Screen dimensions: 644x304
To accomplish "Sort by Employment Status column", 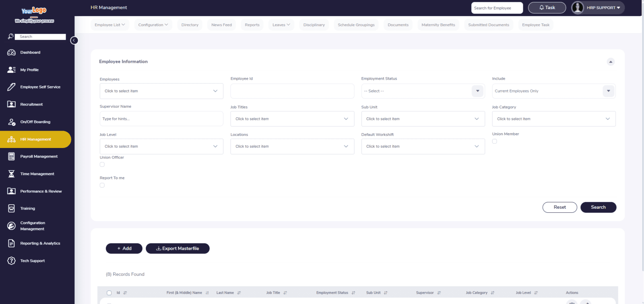I will click(x=353, y=293).
